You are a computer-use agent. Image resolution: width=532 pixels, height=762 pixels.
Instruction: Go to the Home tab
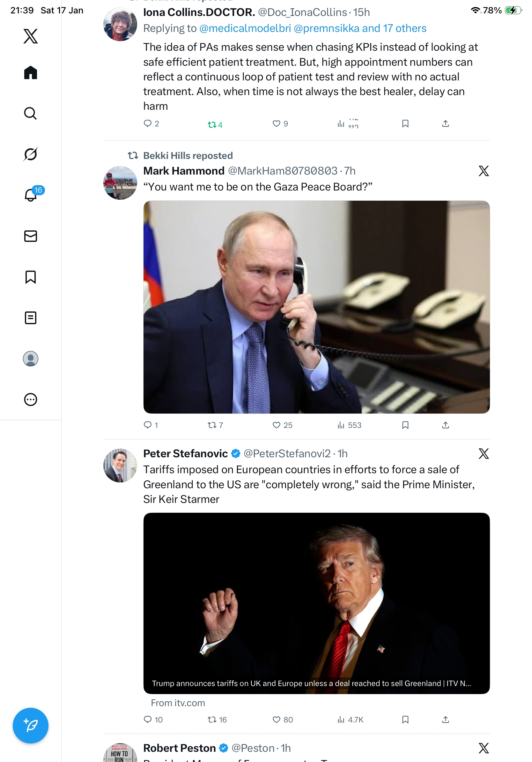pyautogui.click(x=31, y=73)
